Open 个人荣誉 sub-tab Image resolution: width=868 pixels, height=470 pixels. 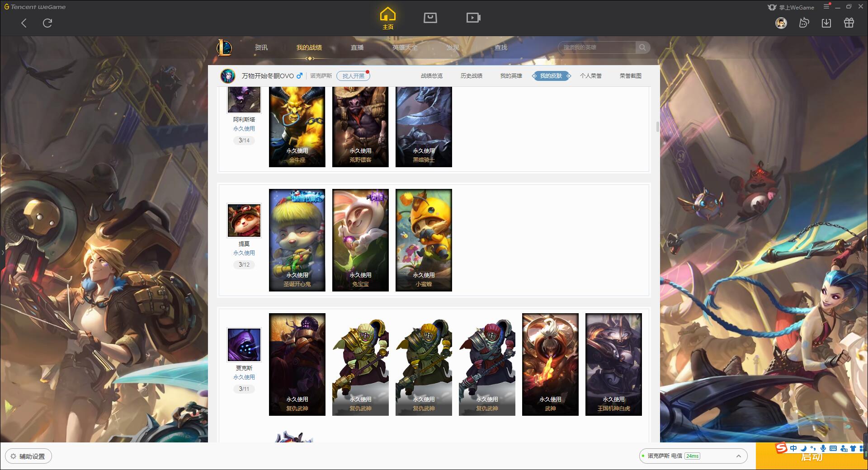(x=591, y=76)
